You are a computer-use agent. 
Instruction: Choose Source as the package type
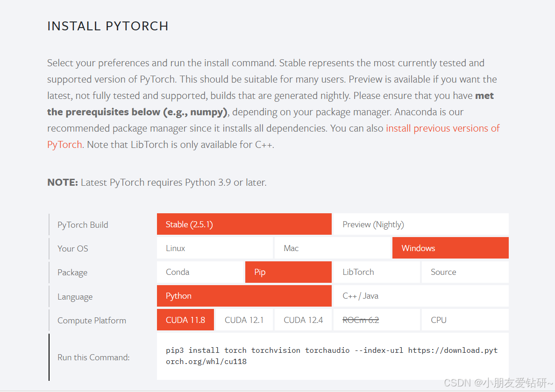click(465, 272)
